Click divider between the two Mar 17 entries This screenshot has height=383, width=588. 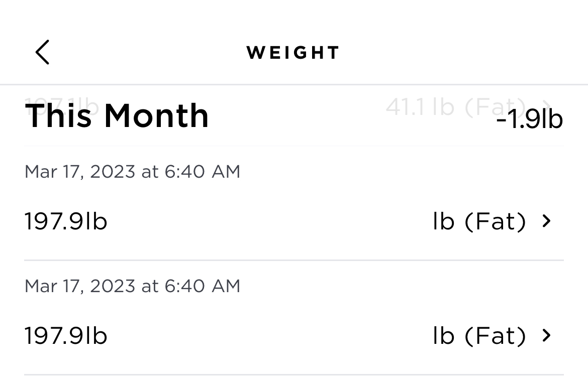point(294,260)
